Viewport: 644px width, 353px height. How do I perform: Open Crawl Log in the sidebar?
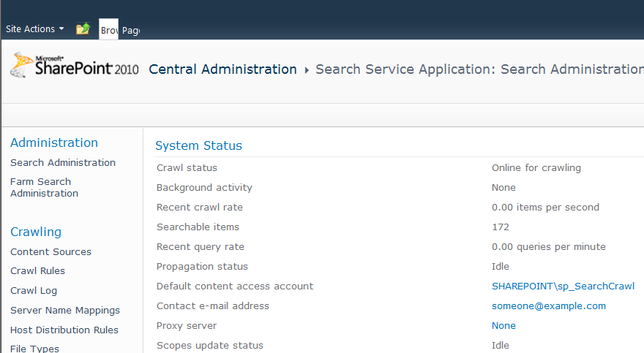point(34,291)
